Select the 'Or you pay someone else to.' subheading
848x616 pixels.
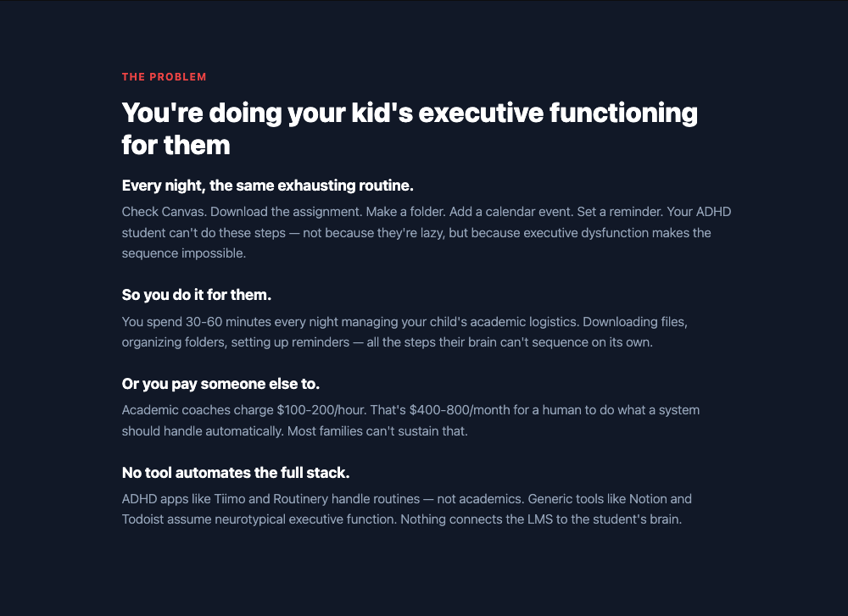pos(220,384)
